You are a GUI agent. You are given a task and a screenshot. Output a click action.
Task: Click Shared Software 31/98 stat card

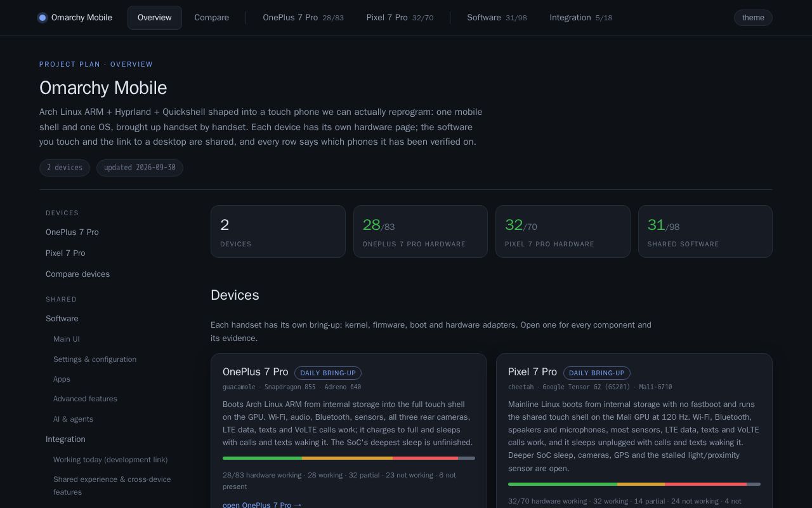click(705, 231)
